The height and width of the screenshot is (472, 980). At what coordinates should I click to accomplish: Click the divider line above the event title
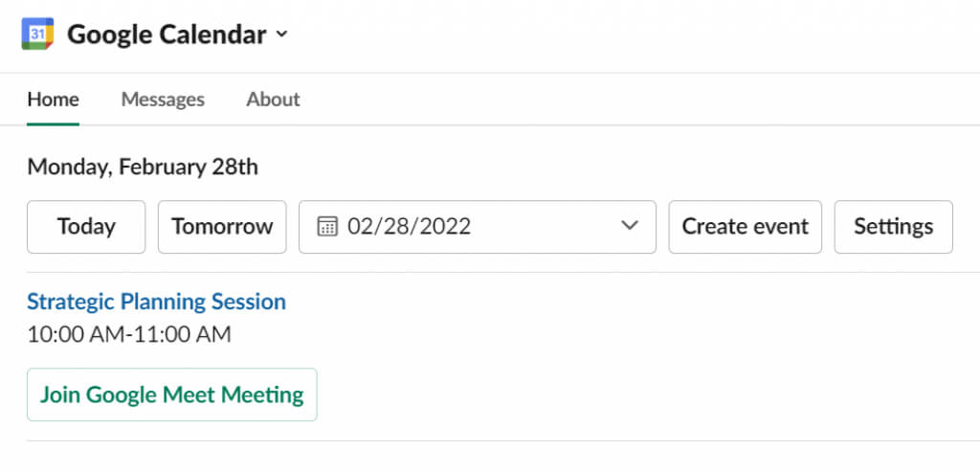(x=490, y=272)
